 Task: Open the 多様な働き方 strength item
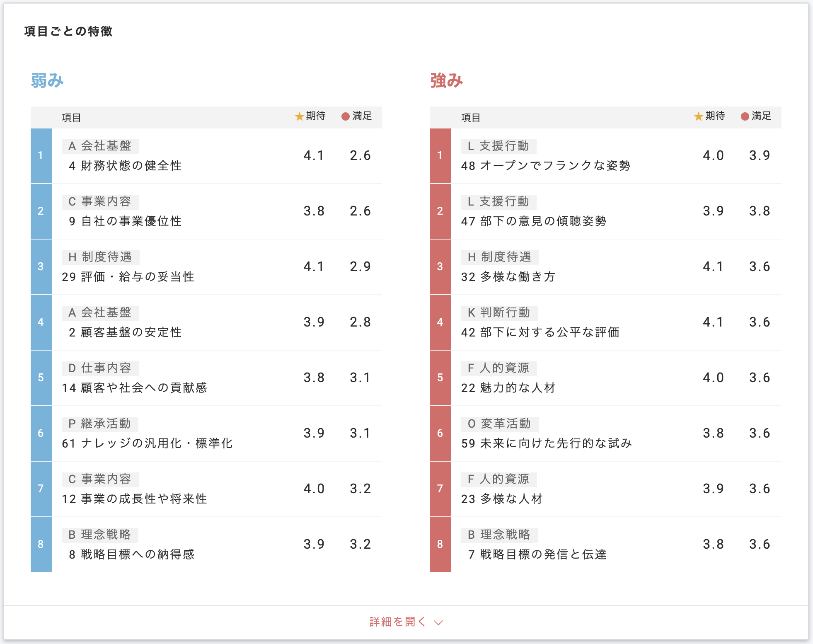pos(508,277)
